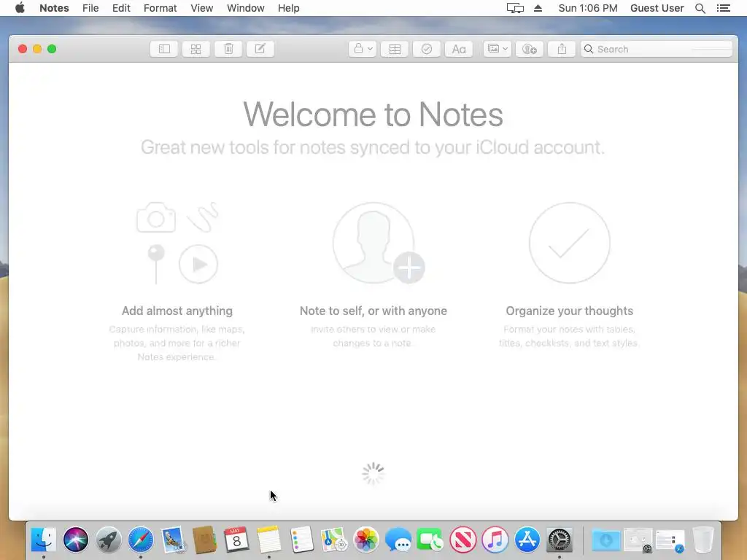
Task: Launch Siri from the Dock
Action: click(x=76, y=540)
